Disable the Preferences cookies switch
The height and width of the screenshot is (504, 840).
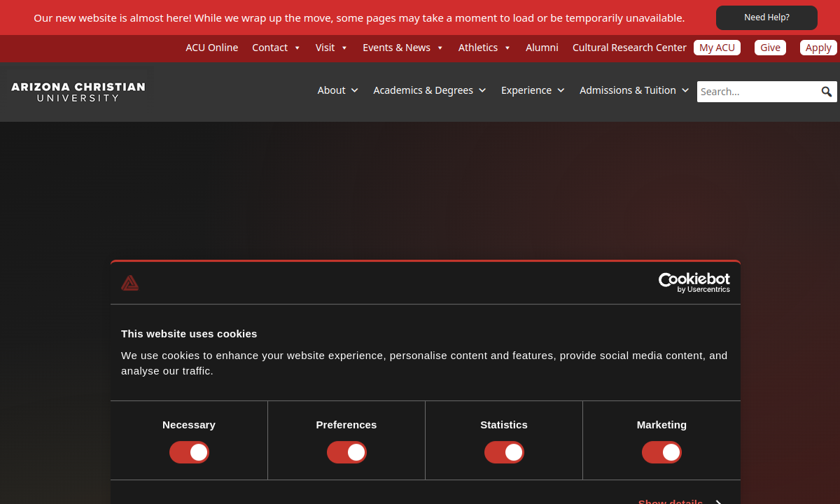click(x=346, y=452)
